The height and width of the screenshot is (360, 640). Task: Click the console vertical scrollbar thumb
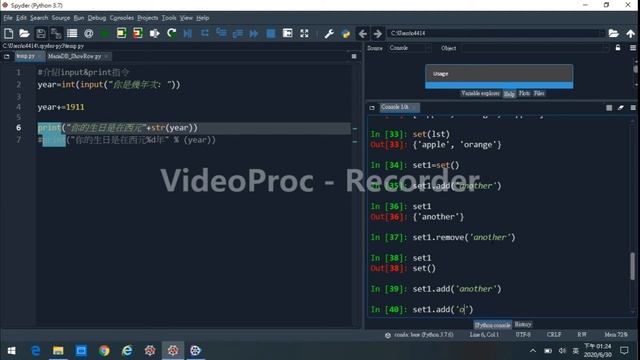coord(633,266)
